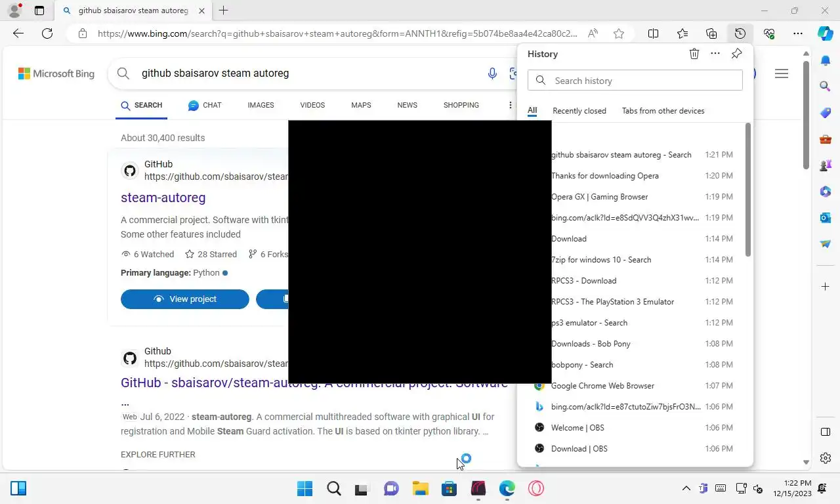
Task: Open Bing IMAGES tab
Action: 261,105
